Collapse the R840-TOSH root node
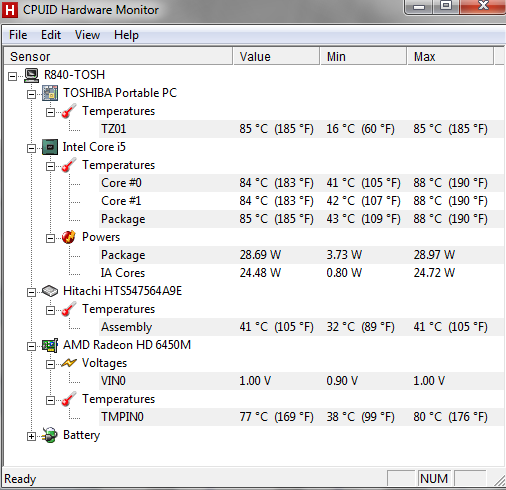Screen dimensions: 506x490 point(12,76)
